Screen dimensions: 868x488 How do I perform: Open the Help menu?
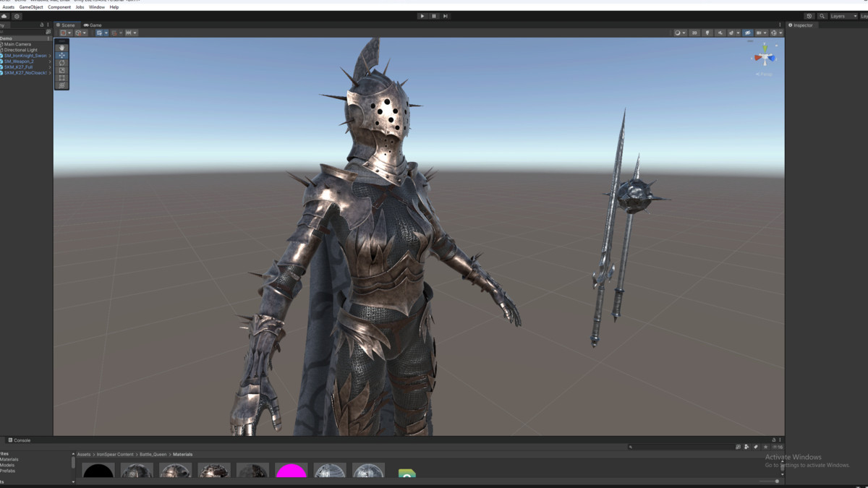pyautogui.click(x=114, y=7)
